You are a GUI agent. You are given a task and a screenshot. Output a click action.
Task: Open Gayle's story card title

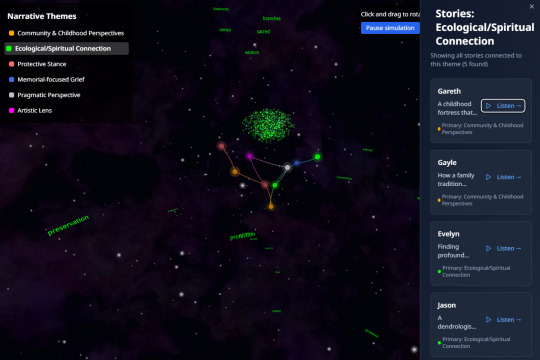[x=447, y=163]
